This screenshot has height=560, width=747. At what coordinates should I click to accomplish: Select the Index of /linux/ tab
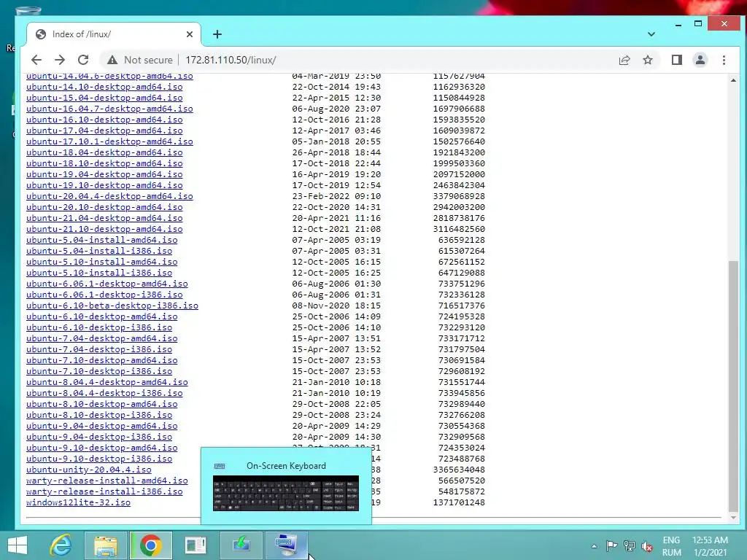point(114,34)
